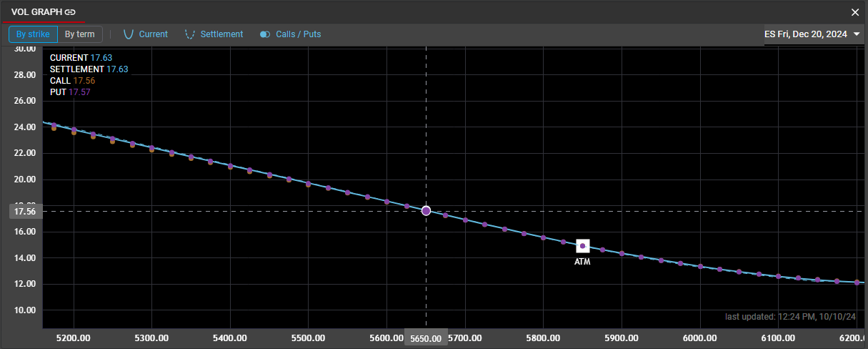Click the 5900.00 x-axis label
Screen dimensions: 868x349
[621, 337]
